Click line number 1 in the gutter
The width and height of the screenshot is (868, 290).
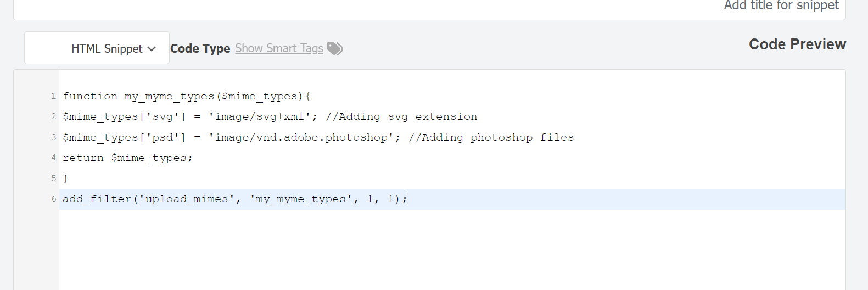(53, 96)
